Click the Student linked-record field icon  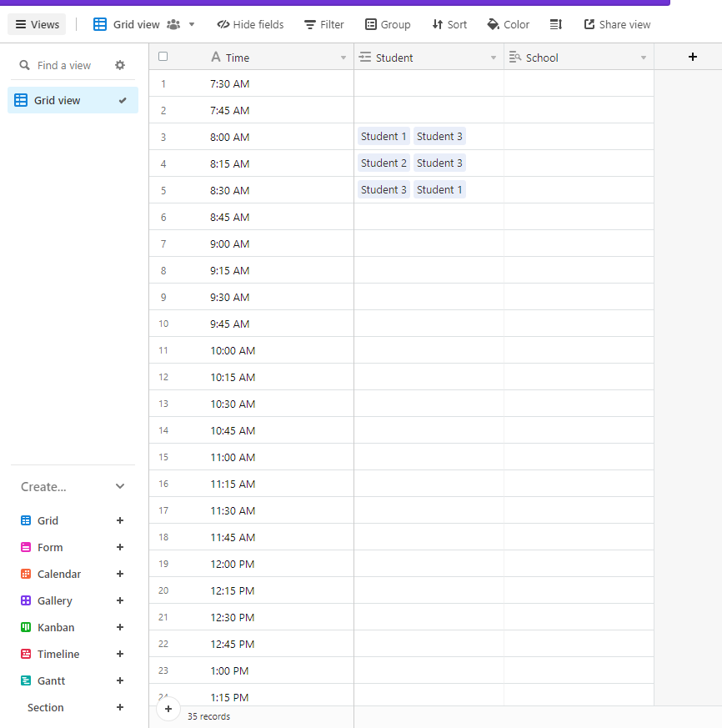click(365, 57)
